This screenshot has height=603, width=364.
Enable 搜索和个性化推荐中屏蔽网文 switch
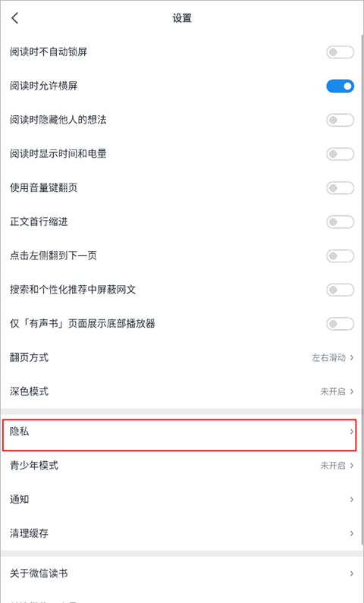point(340,290)
